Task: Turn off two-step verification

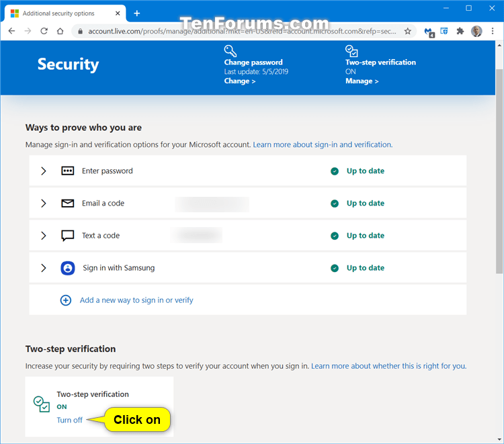Action: pyautogui.click(x=69, y=420)
